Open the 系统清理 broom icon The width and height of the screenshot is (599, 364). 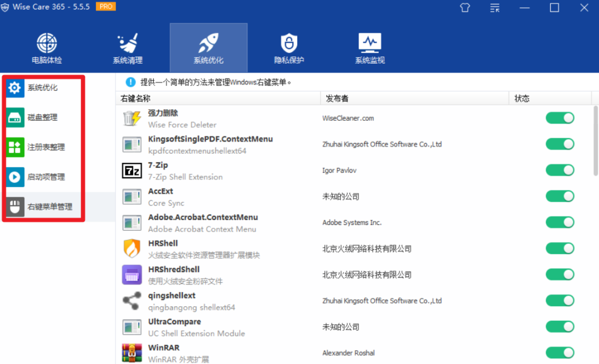pyautogui.click(x=128, y=43)
